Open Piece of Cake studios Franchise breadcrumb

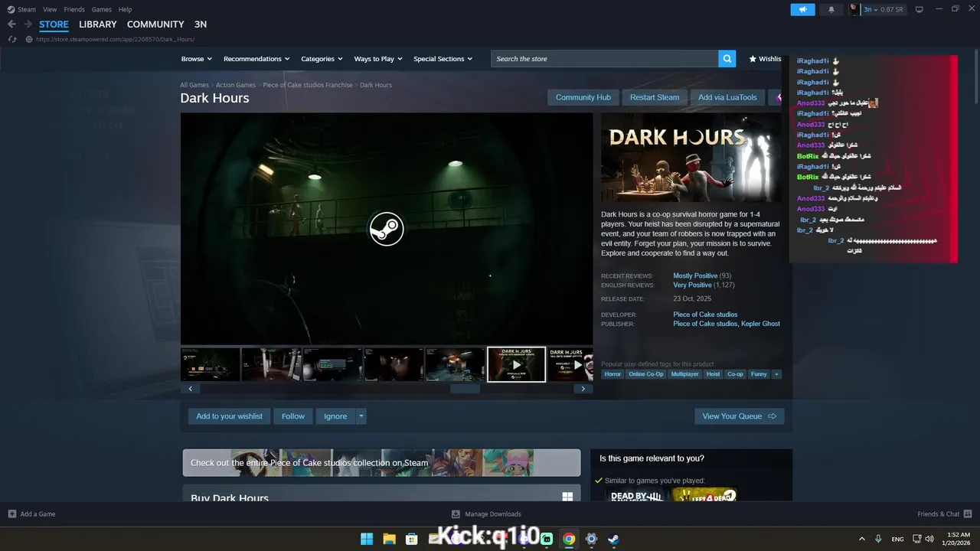308,85
